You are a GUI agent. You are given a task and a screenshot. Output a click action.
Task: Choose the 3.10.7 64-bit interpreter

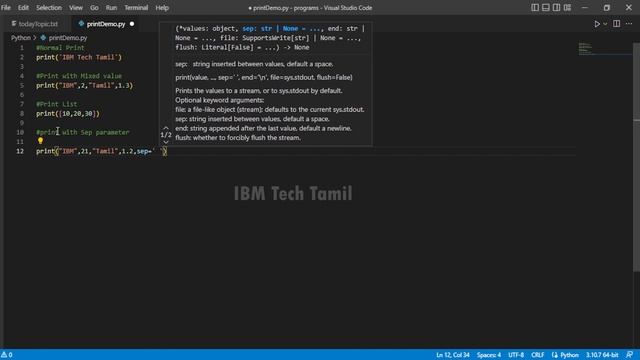602,355
